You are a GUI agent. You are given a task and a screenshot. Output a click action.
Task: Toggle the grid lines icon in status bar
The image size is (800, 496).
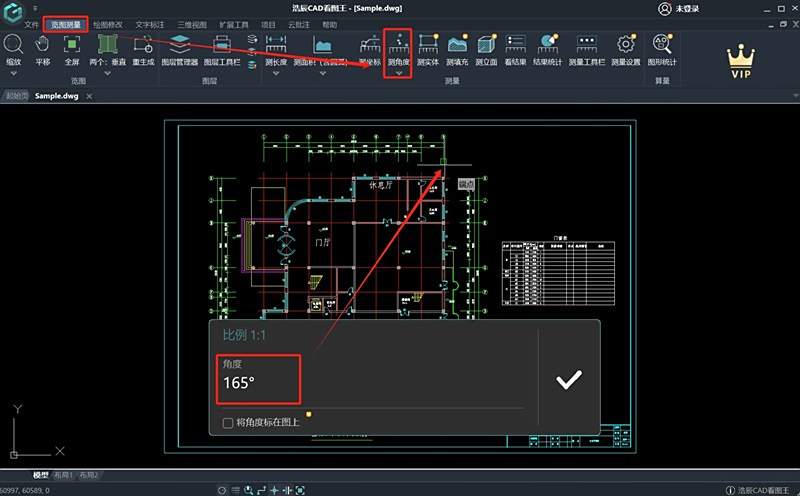click(x=235, y=490)
